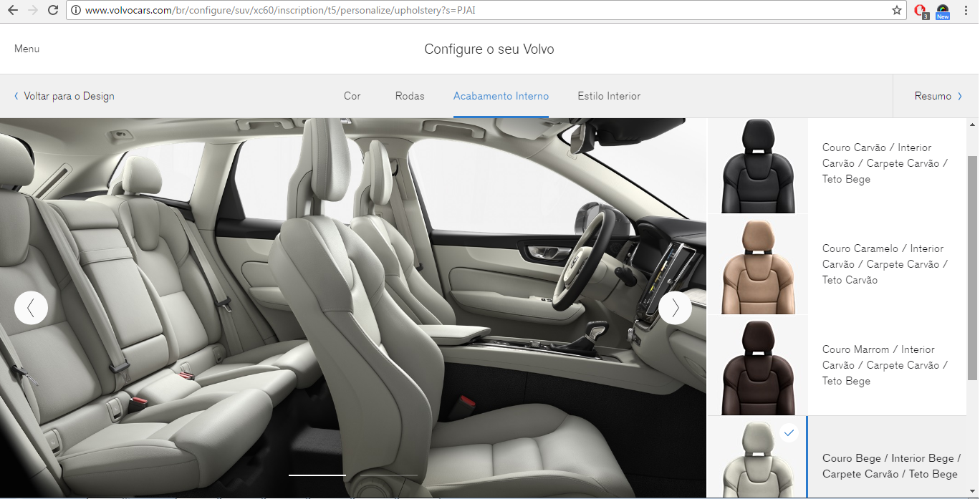
Task: Click the upholstery list vertical scrollbar
Action: pyautogui.click(x=972, y=265)
